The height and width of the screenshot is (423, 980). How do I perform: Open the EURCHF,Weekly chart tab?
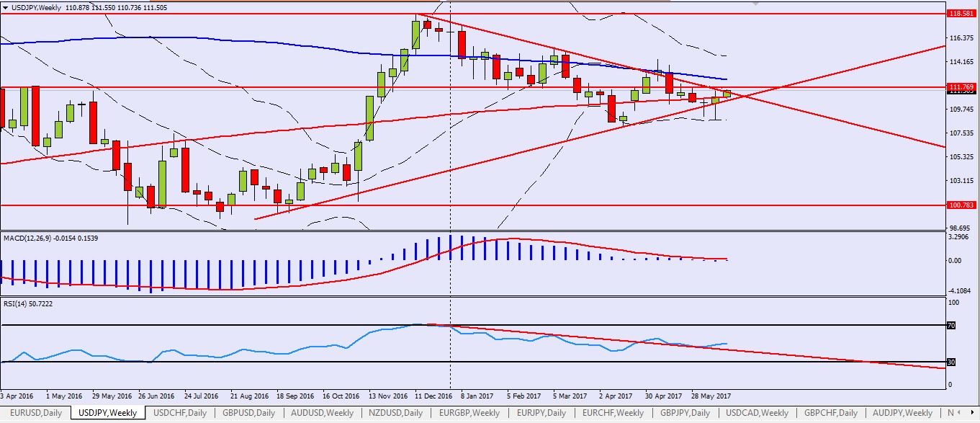[613, 413]
